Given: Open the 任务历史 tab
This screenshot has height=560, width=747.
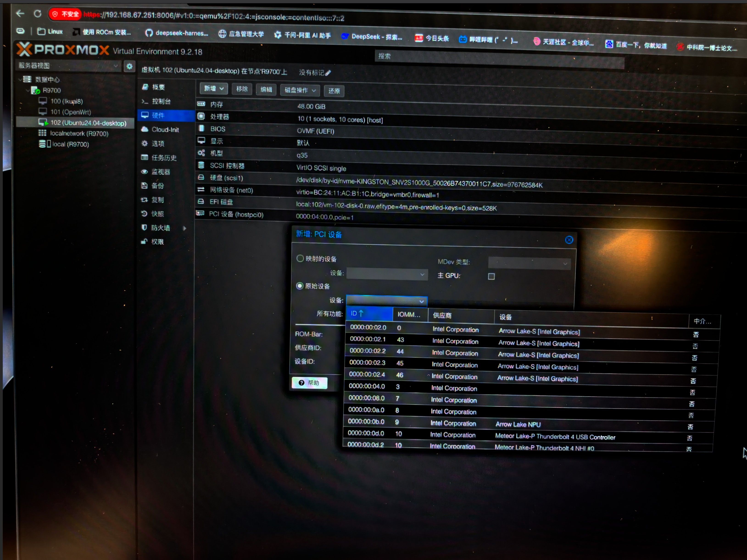Looking at the screenshot, I should click(x=165, y=158).
